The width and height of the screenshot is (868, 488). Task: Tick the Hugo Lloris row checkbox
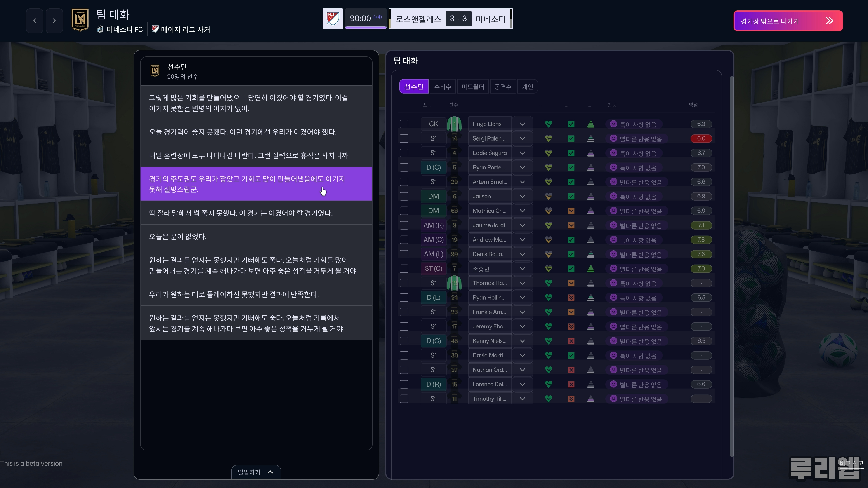(x=404, y=124)
